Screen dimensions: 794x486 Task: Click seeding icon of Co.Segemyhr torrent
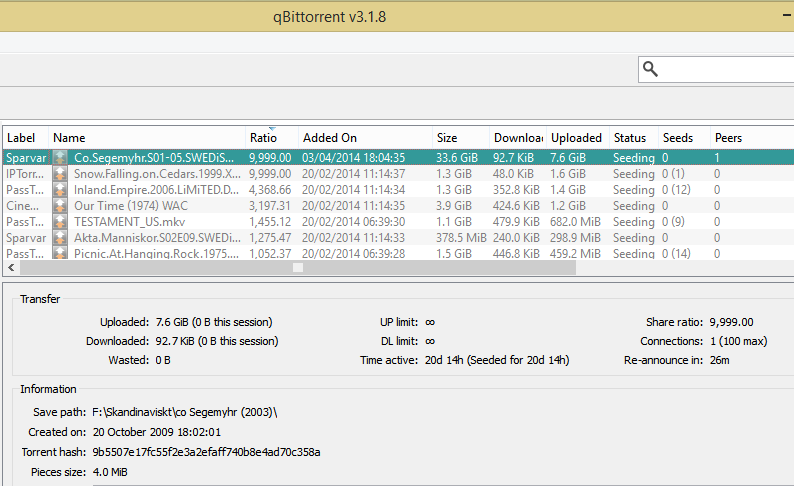pyautogui.click(x=60, y=158)
